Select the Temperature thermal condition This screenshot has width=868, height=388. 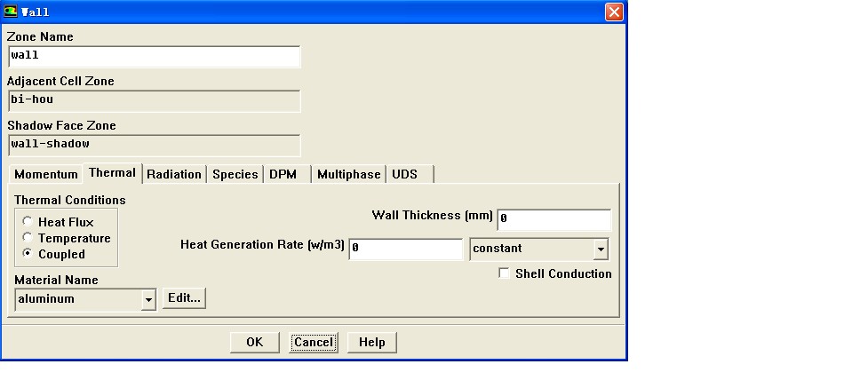pos(28,238)
